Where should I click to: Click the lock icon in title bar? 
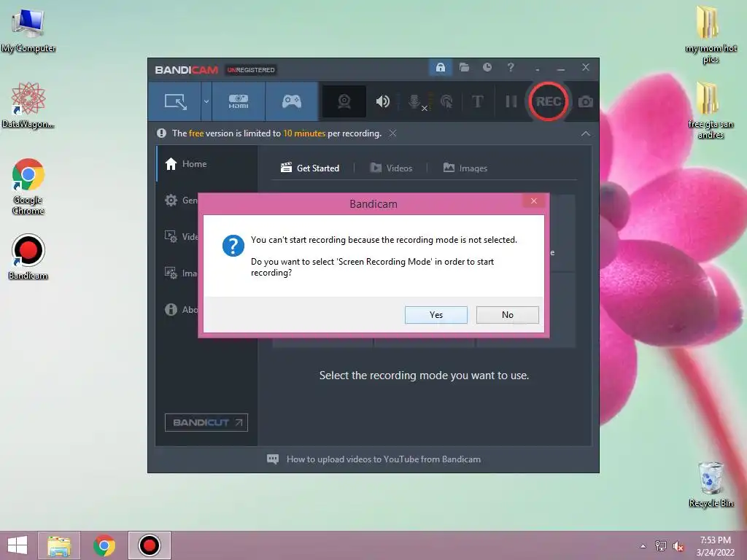(x=441, y=67)
